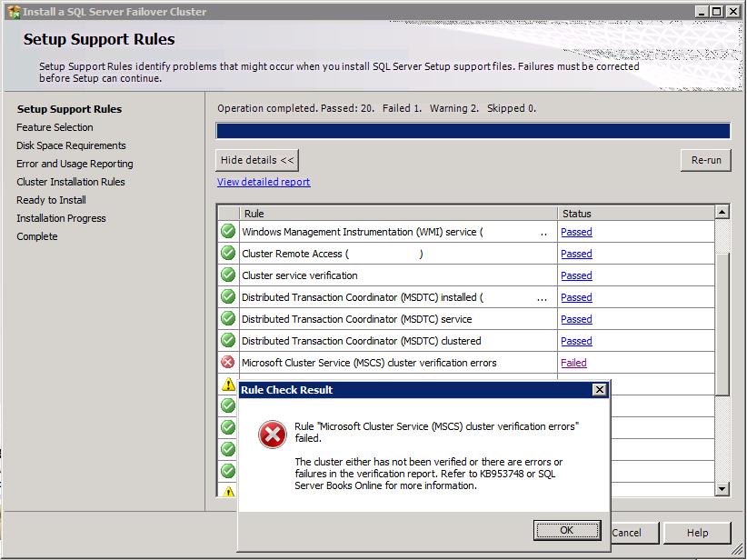Click the Re-run button
747x560 pixels.
pos(706,160)
